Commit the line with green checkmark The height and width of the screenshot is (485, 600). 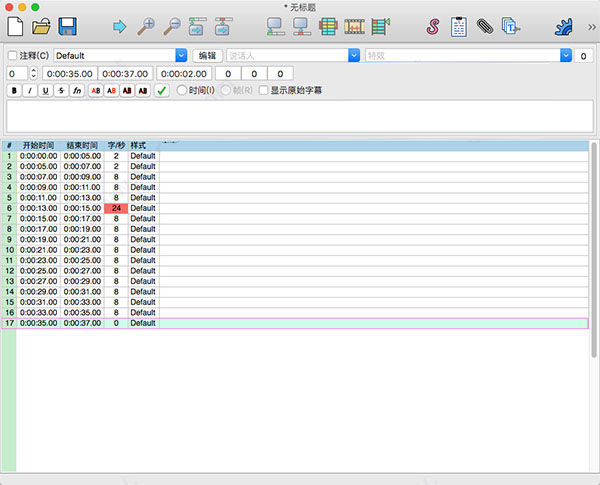pyautogui.click(x=162, y=91)
